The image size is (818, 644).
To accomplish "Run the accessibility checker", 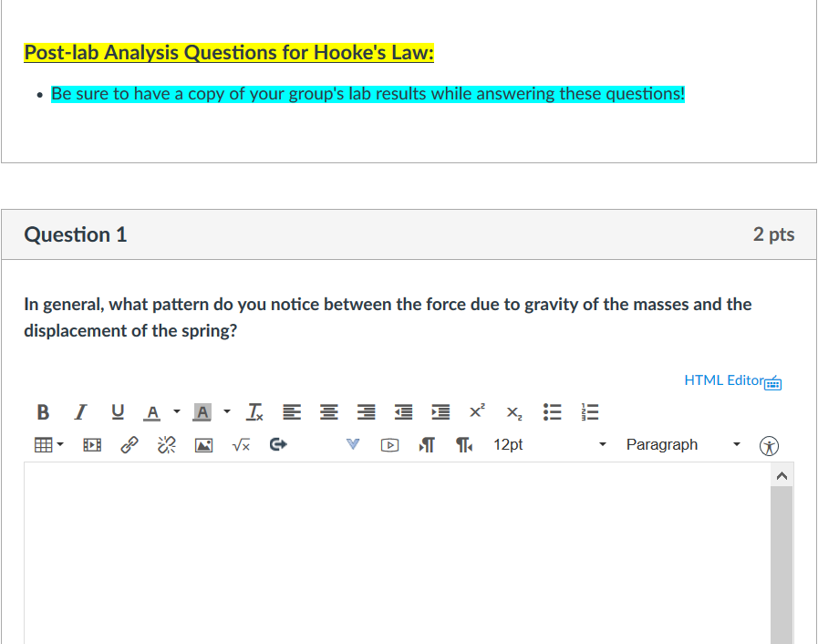I will pos(769,445).
